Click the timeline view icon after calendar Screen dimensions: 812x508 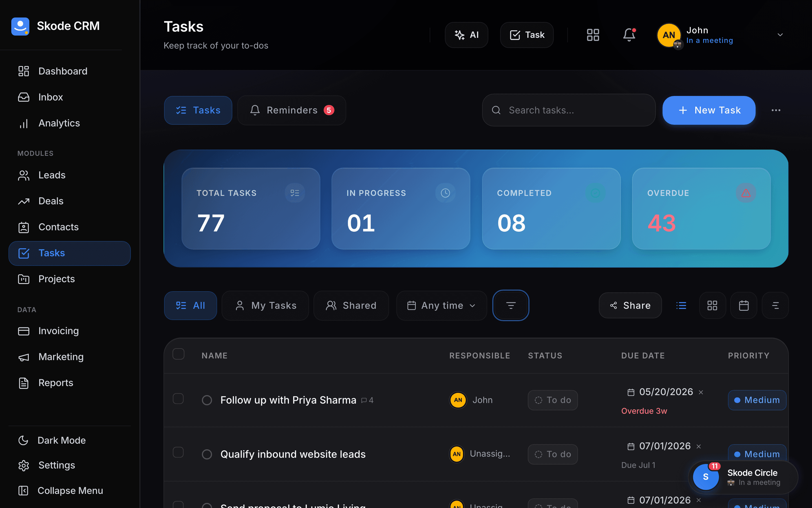tap(775, 305)
